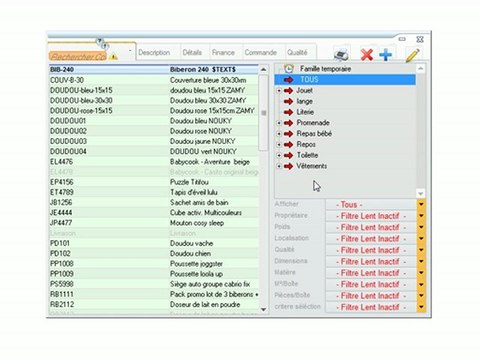Click the product list scroll-up arrow

pos(263,69)
